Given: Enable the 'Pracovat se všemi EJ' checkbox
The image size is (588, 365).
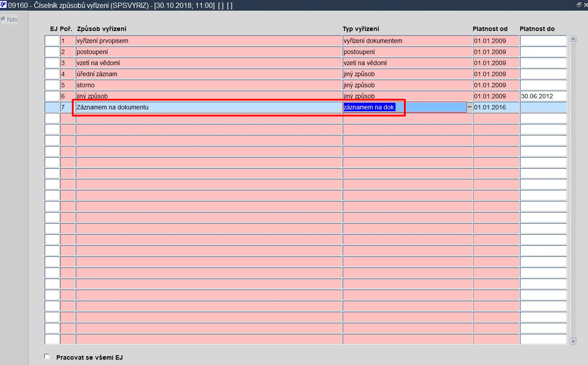Looking at the screenshot, I should tap(47, 357).
